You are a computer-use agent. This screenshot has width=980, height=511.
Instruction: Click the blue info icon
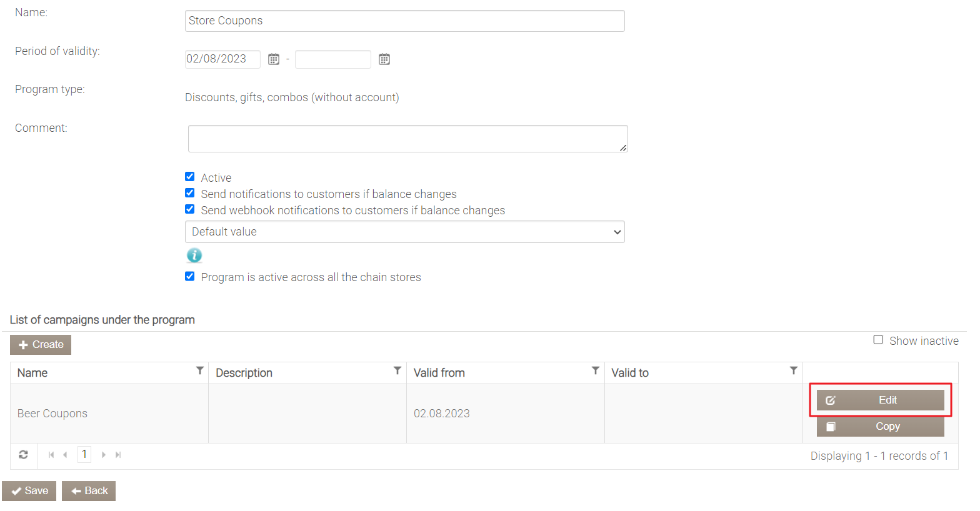coord(194,255)
